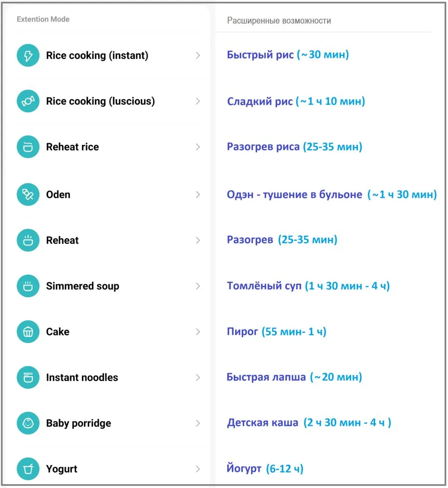Click the Simmered soup pot icon
448x488 pixels.
click(x=28, y=286)
